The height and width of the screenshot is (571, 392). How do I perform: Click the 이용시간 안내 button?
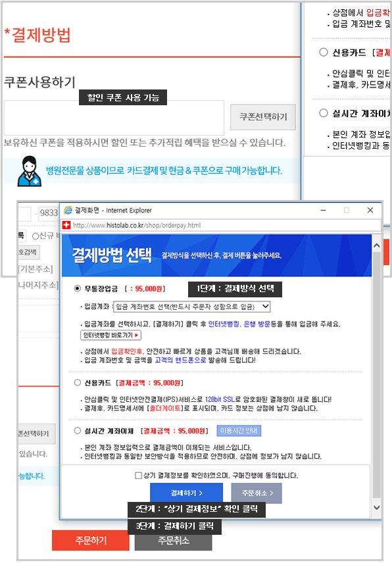239,430
